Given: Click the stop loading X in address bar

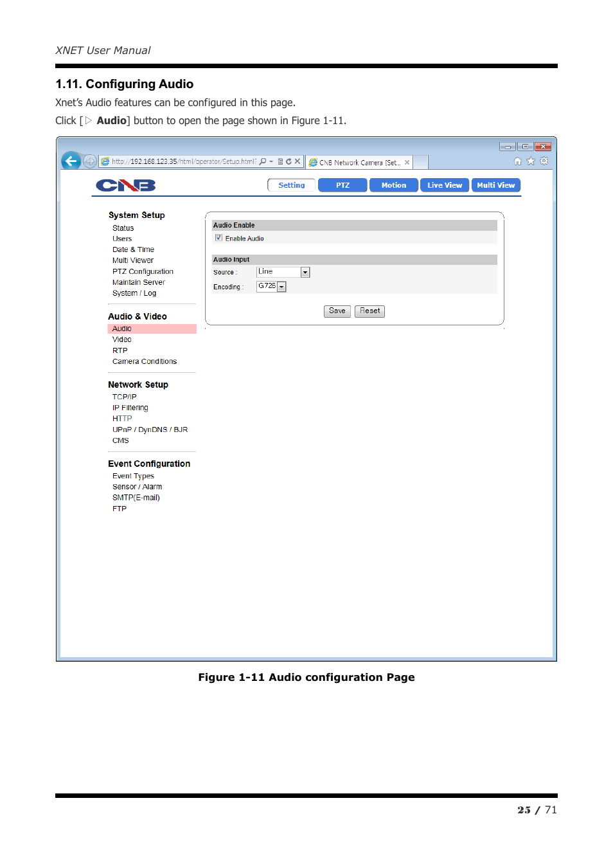Looking at the screenshot, I should pos(298,161).
